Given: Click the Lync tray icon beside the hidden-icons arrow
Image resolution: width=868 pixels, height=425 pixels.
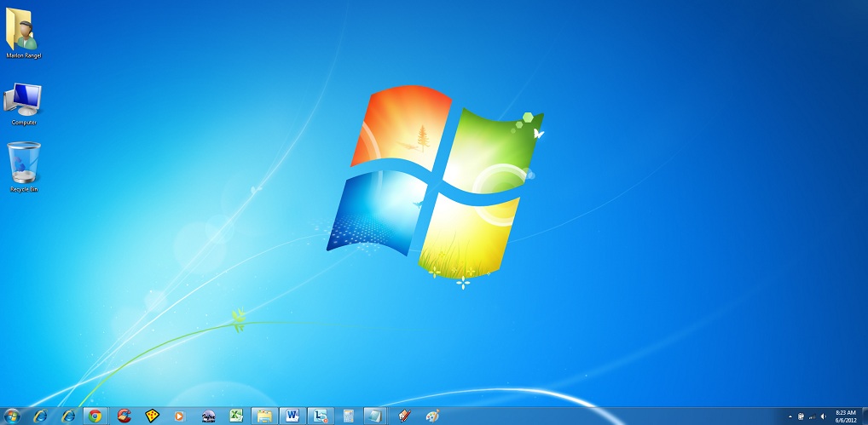Looking at the screenshot, I should pyautogui.click(x=801, y=416).
